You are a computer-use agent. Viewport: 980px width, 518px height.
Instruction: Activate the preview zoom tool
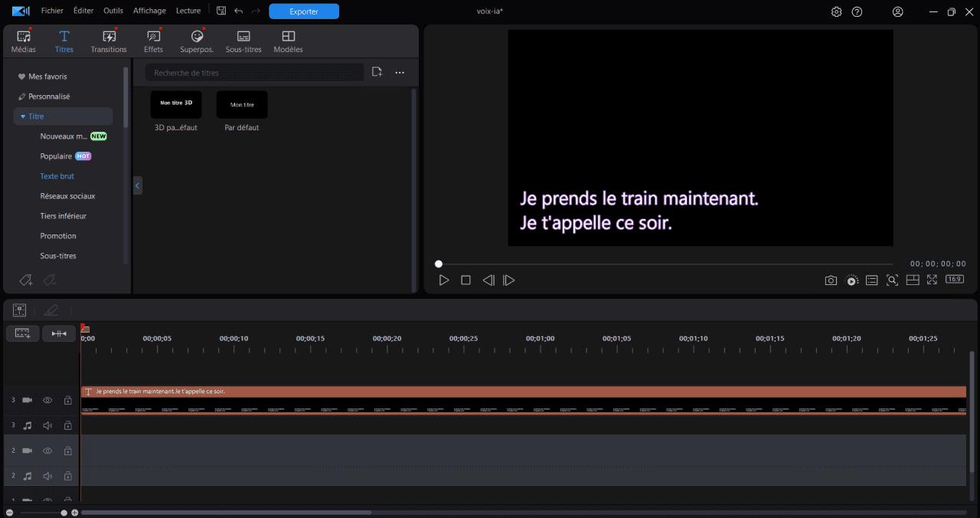point(892,280)
